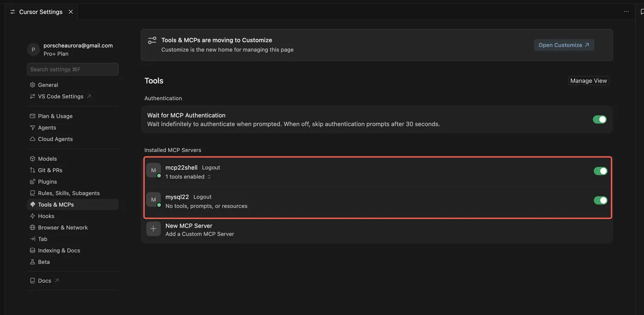
Task: Open VS Code Settings link
Action: coord(73,97)
